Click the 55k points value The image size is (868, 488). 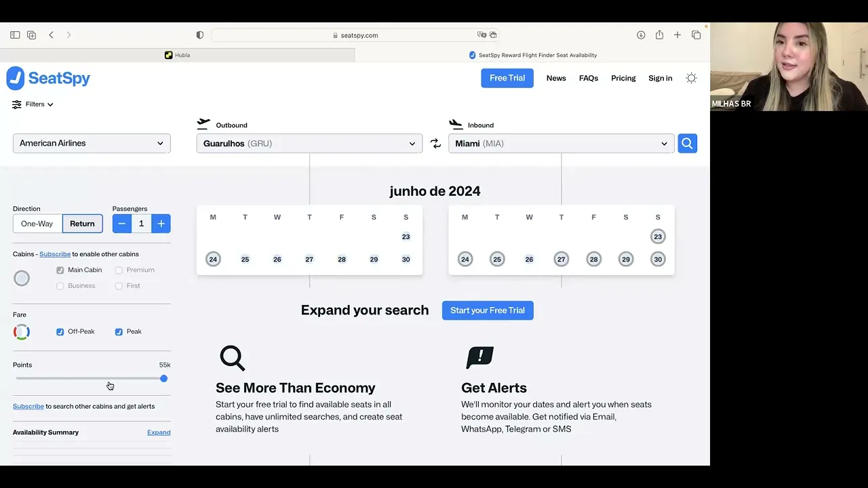point(165,365)
